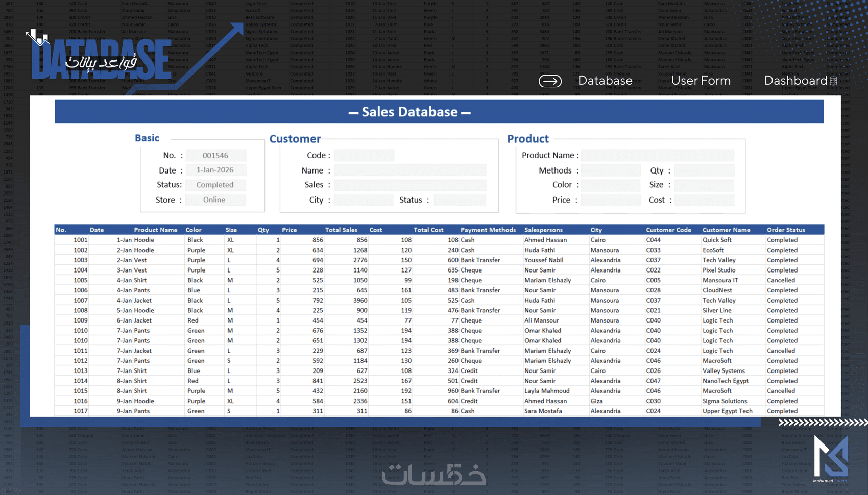
Task: Click salesperson cell Youssef Nabil
Action: pos(544,260)
